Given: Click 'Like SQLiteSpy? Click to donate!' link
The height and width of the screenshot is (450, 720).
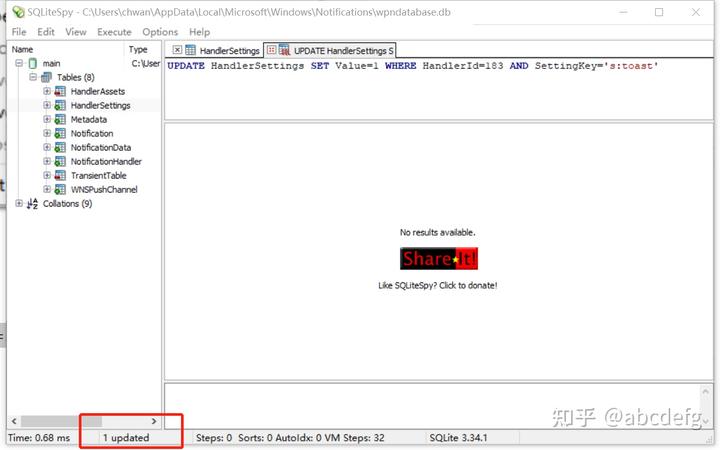Looking at the screenshot, I should point(438,285).
